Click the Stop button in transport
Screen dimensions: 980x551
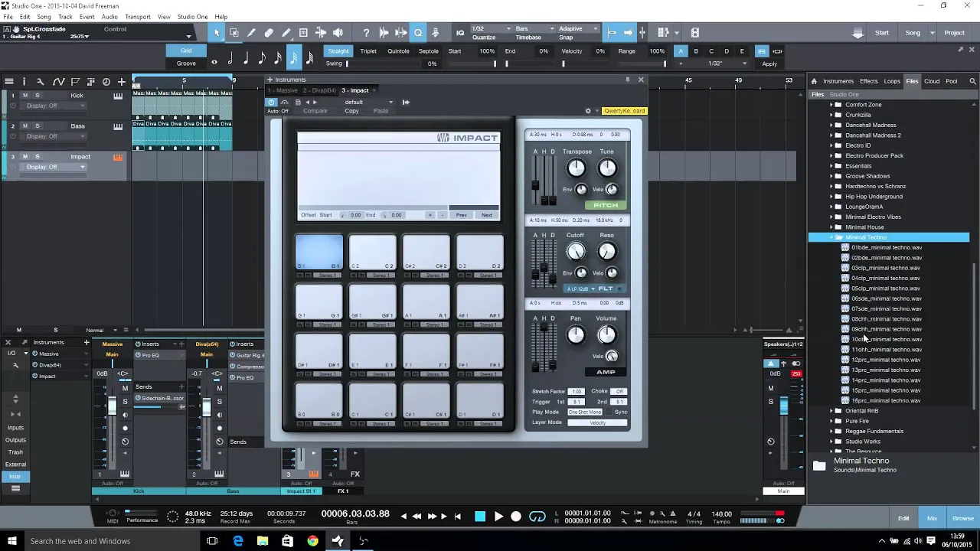coord(480,517)
